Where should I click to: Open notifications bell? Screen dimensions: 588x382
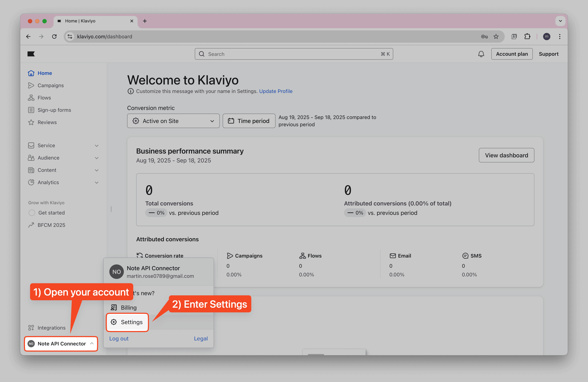(481, 54)
